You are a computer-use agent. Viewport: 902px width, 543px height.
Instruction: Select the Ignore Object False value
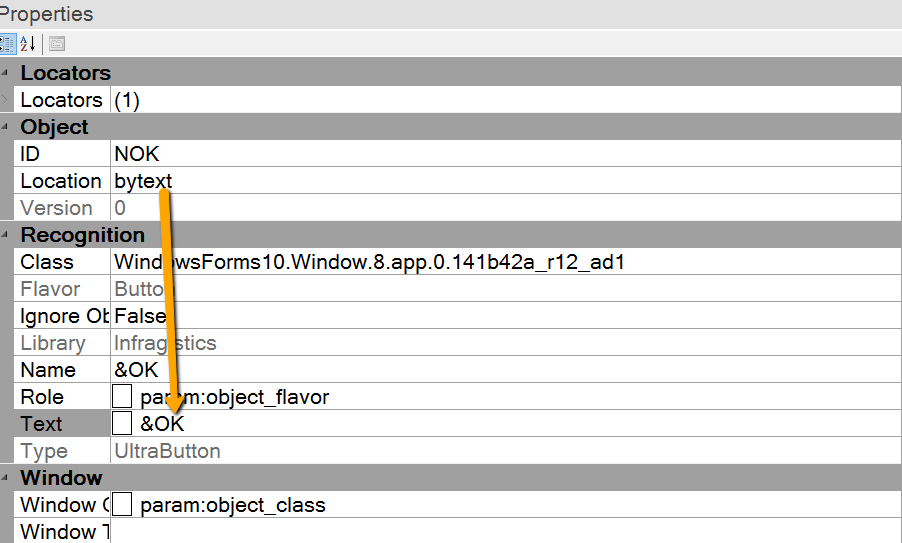(140, 316)
